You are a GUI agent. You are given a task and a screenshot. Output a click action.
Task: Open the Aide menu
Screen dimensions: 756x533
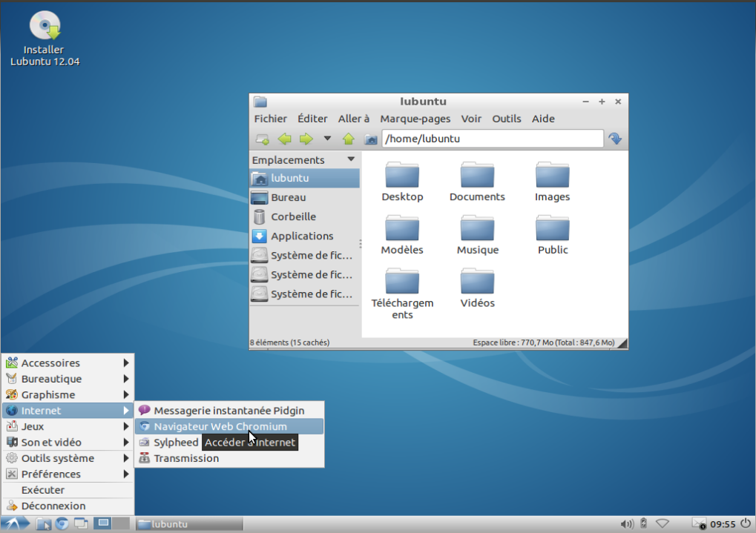tap(543, 119)
